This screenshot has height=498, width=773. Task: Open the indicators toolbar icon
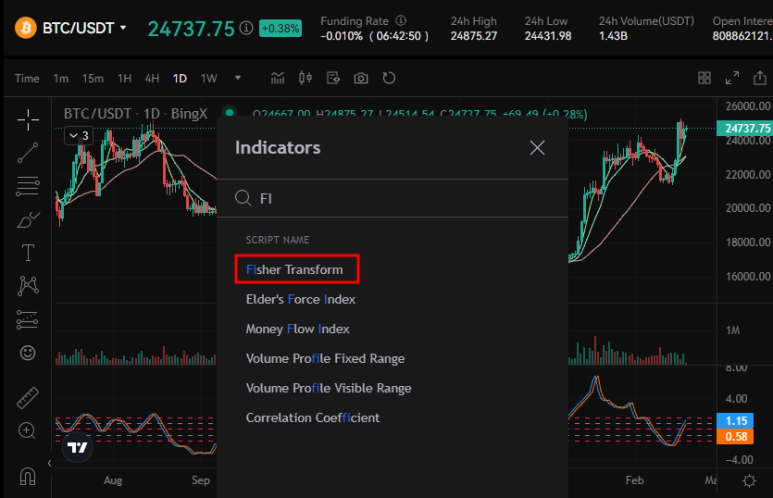click(x=278, y=78)
